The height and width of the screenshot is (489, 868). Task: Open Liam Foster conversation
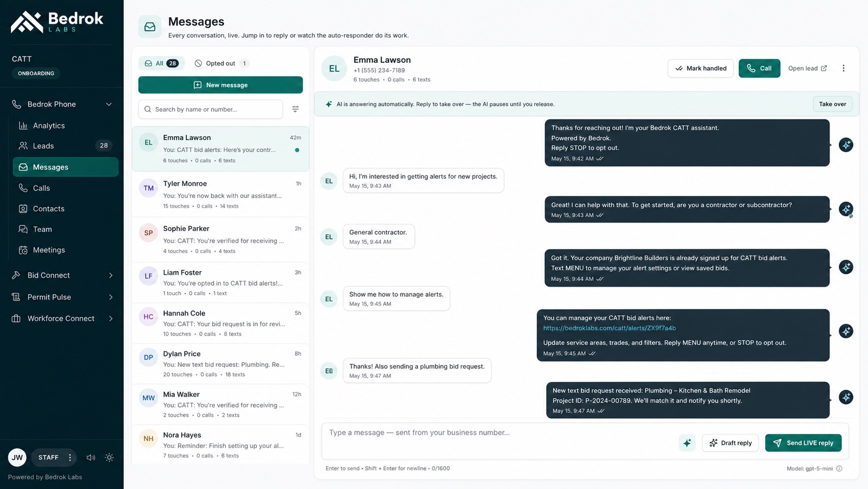(x=221, y=283)
